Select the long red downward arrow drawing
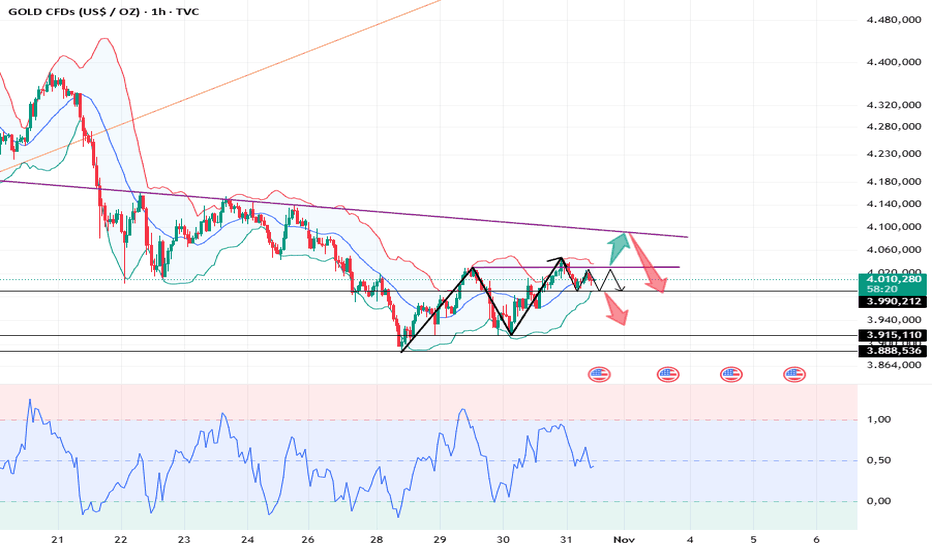Image resolution: width=932 pixels, height=550 pixels. coord(648,263)
